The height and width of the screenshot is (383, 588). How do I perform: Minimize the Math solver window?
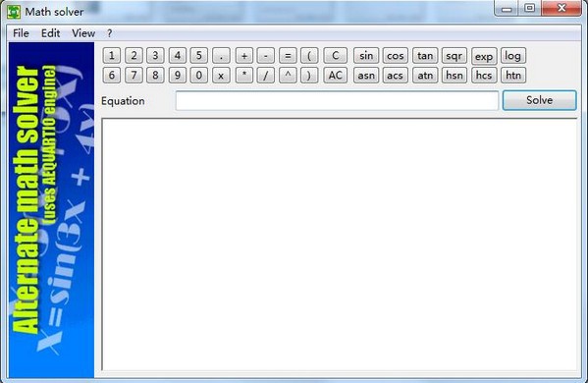[507, 9]
